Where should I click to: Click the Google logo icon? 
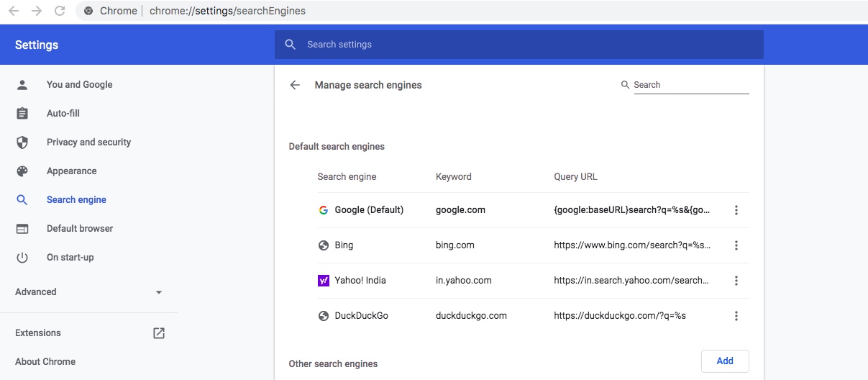(x=324, y=210)
